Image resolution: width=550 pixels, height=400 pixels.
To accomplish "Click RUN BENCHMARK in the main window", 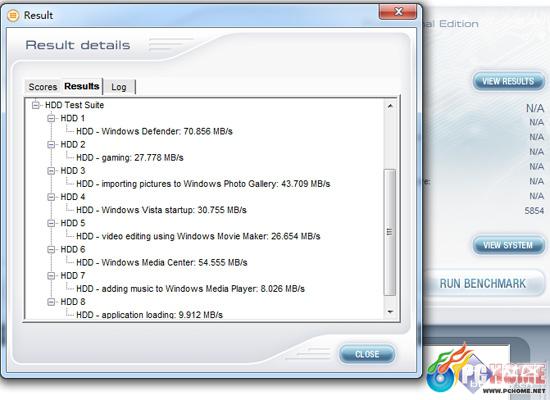I will pos(483,284).
